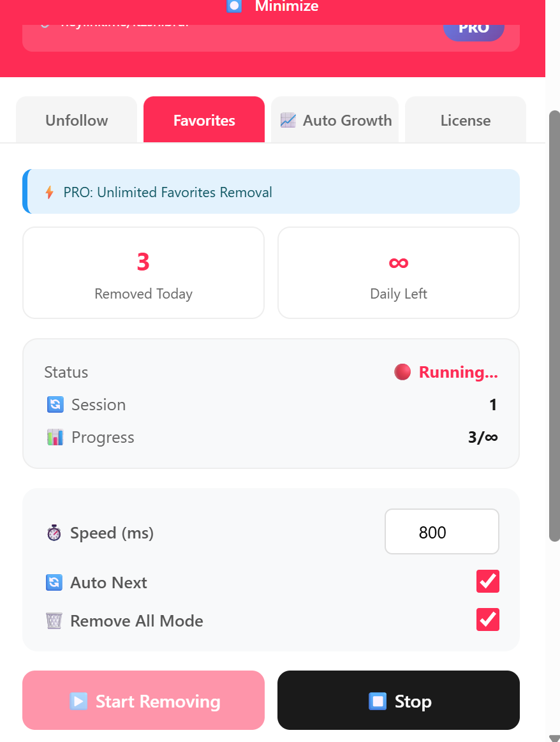Click the scrollbar down arrow
This screenshot has width=560, height=742.
point(555,738)
